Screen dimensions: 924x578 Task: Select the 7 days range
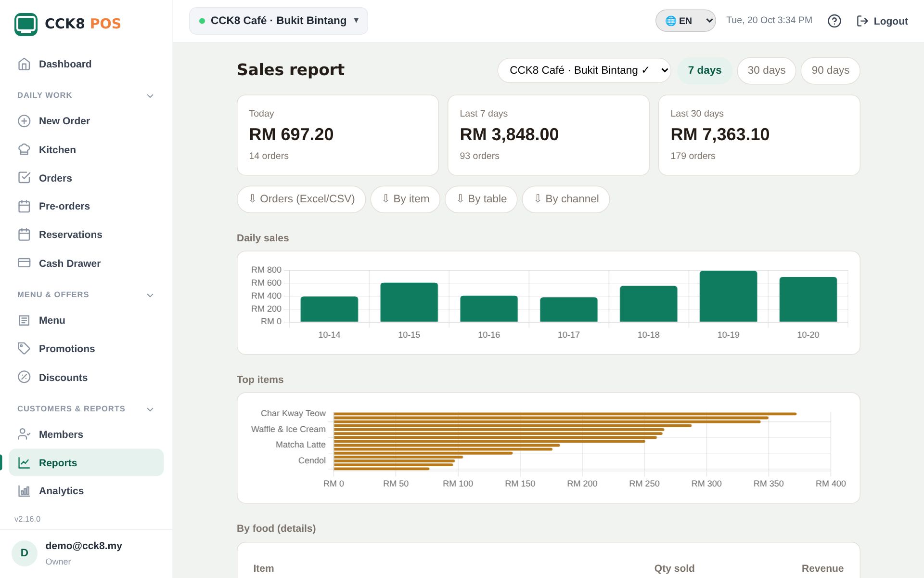[705, 70]
